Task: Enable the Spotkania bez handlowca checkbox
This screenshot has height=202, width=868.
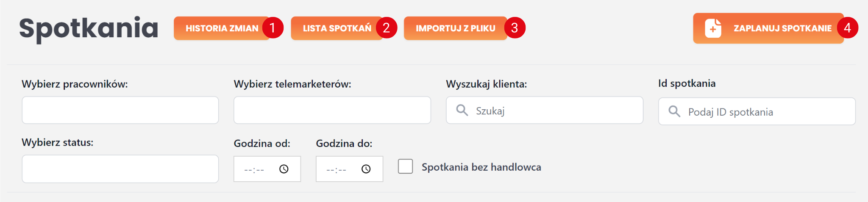Action: pyautogui.click(x=406, y=166)
